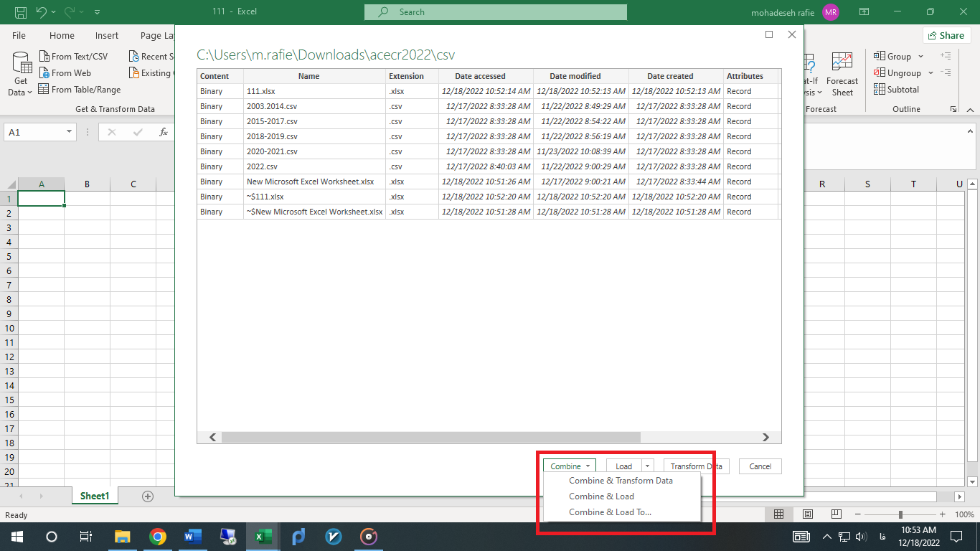This screenshot has height=551, width=980.
Task: Expand the Ungroup dropdown arrow
Action: [930, 72]
